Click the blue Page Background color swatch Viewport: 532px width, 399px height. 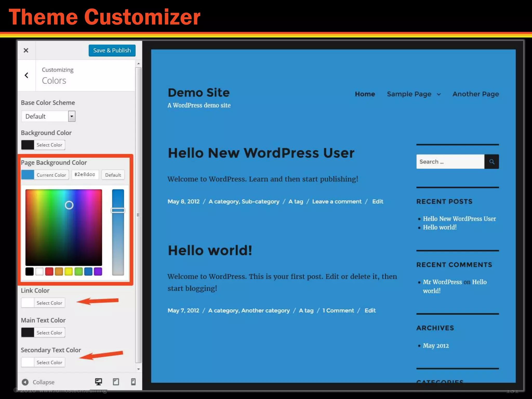click(x=28, y=175)
